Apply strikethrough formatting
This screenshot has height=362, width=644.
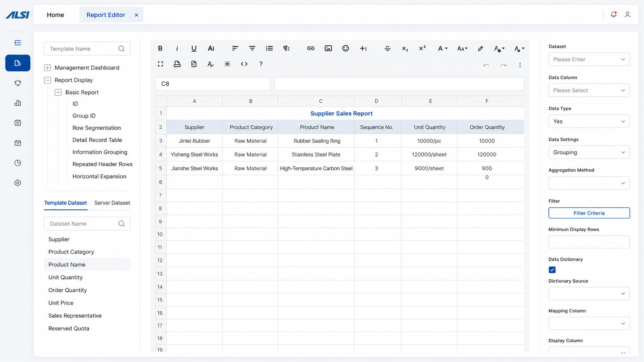(387, 48)
